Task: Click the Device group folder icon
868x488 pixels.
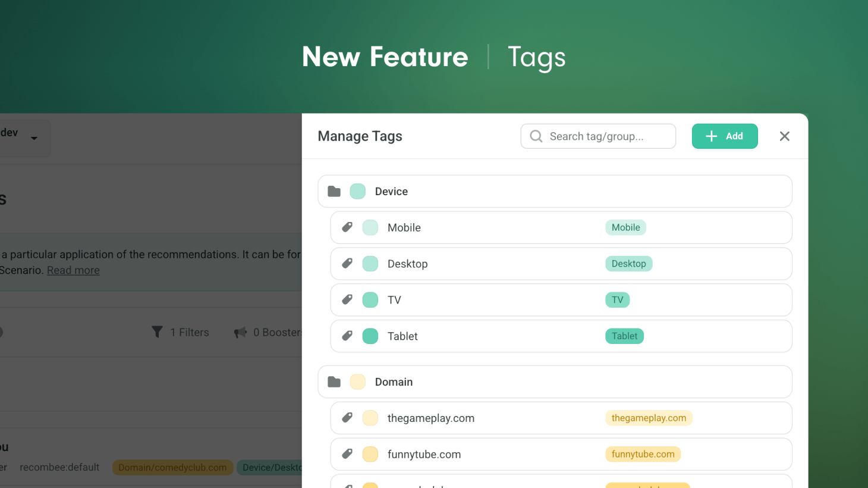Action: click(334, 192)
